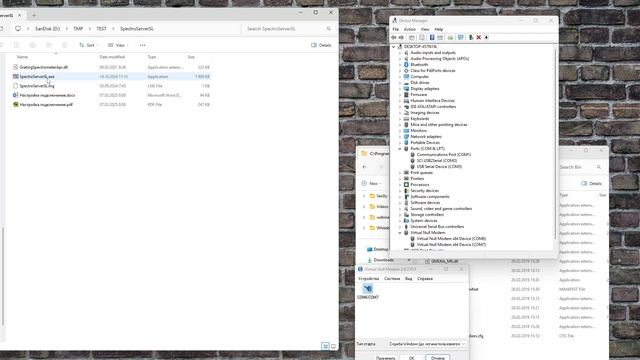The height and width of the screenshot is (360, 640).
Task: Click This PC monitor icon in address bar
Action: [18, 29]
